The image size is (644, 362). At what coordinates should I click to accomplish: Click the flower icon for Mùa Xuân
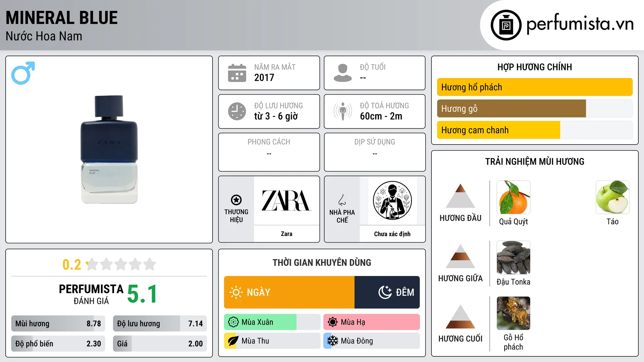click(233, 322)
